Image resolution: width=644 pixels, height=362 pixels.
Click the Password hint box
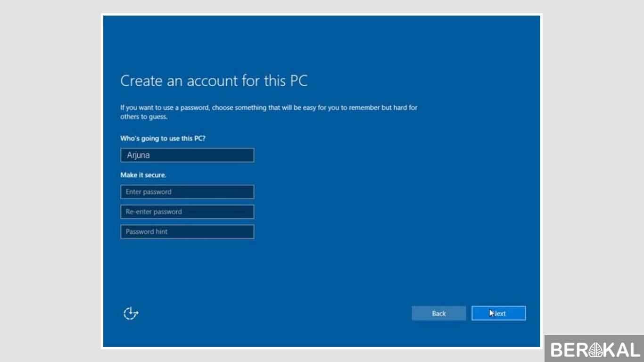[x=187, y=231]
